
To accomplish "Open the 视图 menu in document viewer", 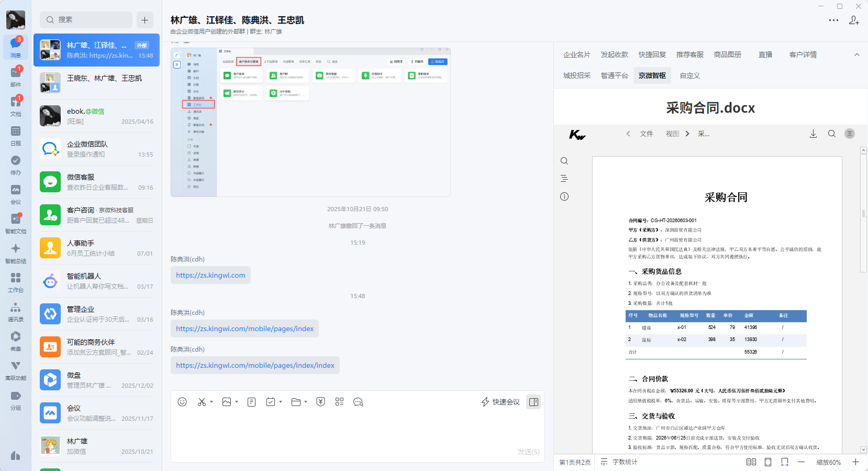I will pyautogui.click(x=673, y=134).
